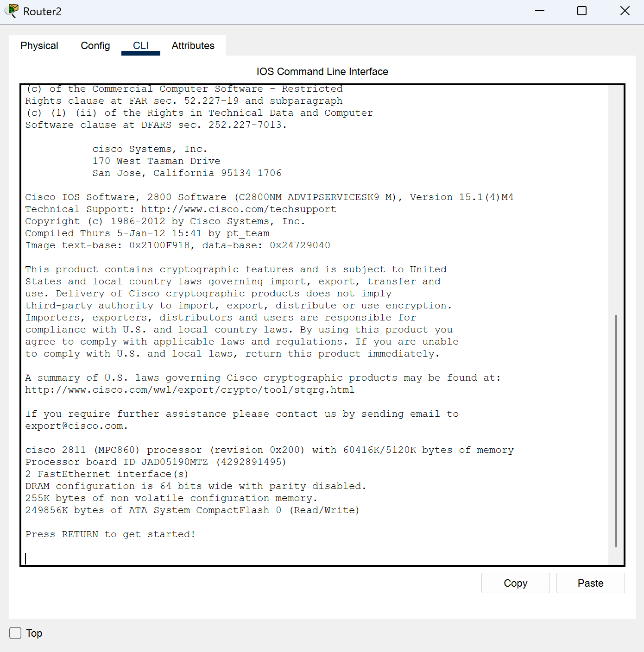This screenshot has height=652, width=644.
Task: Click the Paste button
Action: coord(591,583)
